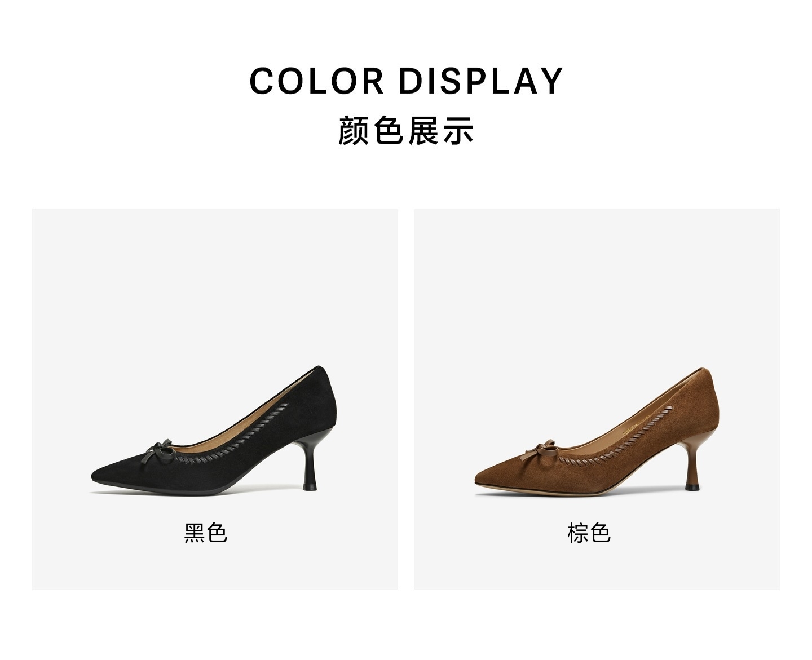This screenshot has height=660, width=812.
Task: Click empty area above black shoe in left panel
Action: click(x=214, y=282)
